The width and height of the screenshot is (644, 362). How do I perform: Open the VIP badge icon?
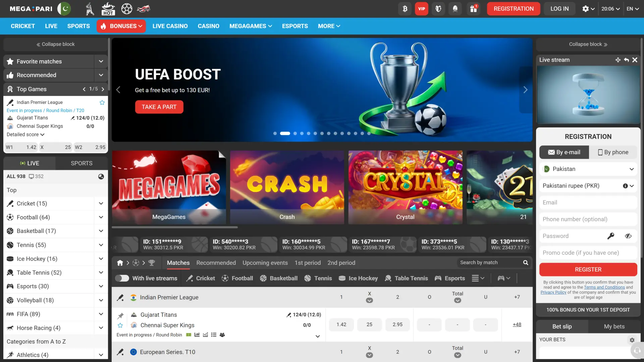tap(422, 9)
